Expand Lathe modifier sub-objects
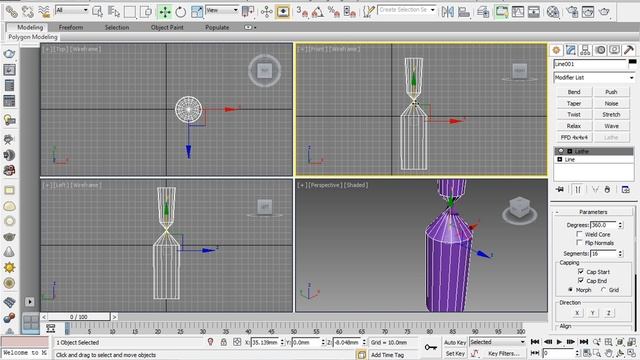This screenshot has height=360, width=640. coord(570,151)
